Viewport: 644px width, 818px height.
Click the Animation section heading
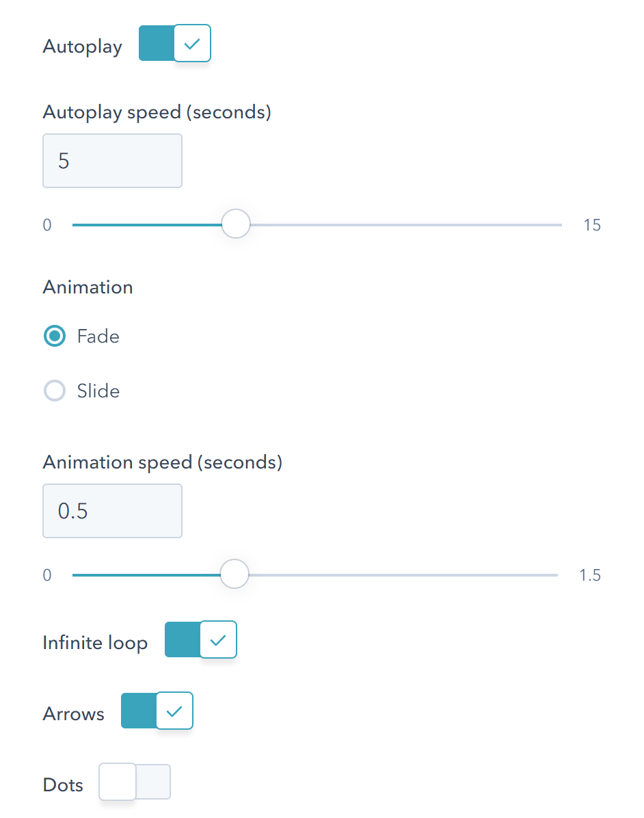pyautogui.click(x=88, y=287)
